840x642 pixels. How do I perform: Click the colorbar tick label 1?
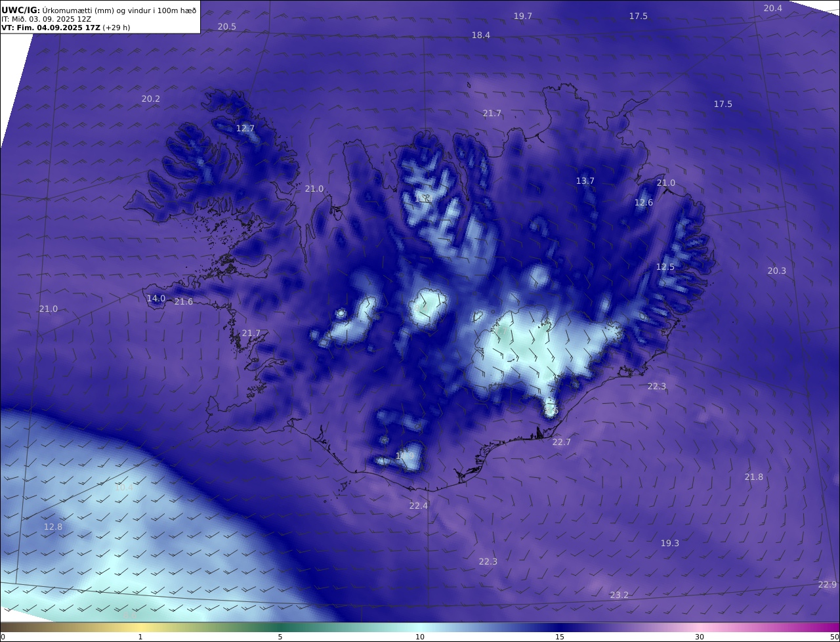tap(140, 637)
